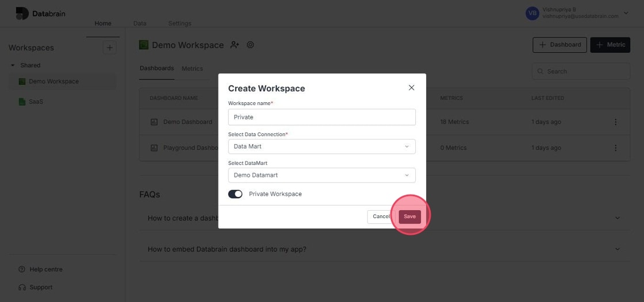Click the Demo Dashboard chart icon
Image resolution: width=644 pixels, height=302 pixels.
[x=154, y=122]
